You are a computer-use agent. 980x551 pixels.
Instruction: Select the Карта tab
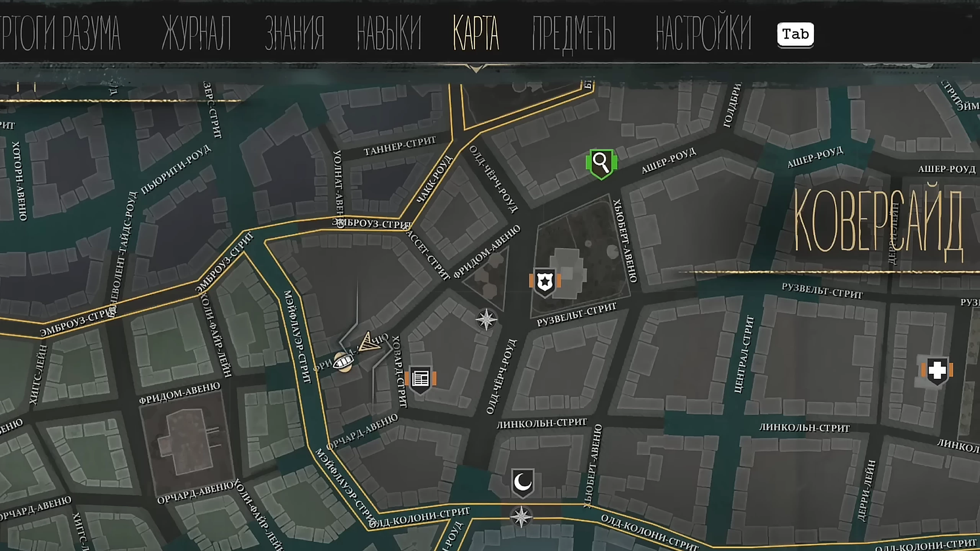tap(476, 33)
